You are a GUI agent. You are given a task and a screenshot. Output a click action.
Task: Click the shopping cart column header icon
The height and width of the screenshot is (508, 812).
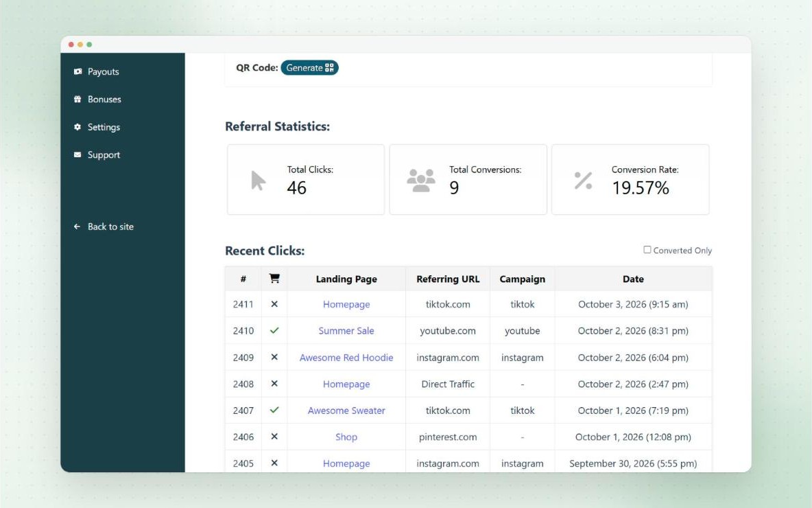click(x=274, y=278)
